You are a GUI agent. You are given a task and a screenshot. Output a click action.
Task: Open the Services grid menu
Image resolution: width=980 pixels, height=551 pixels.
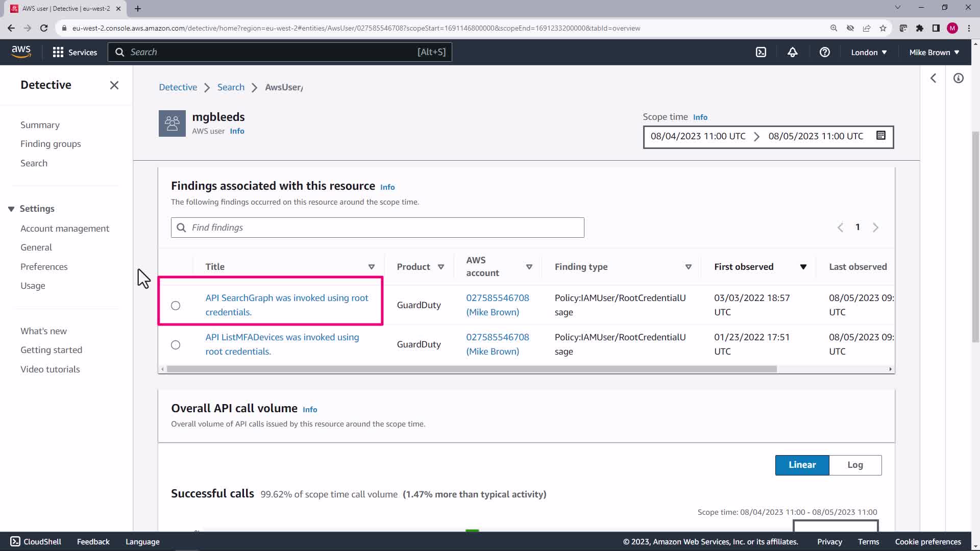tap(75, 52)
